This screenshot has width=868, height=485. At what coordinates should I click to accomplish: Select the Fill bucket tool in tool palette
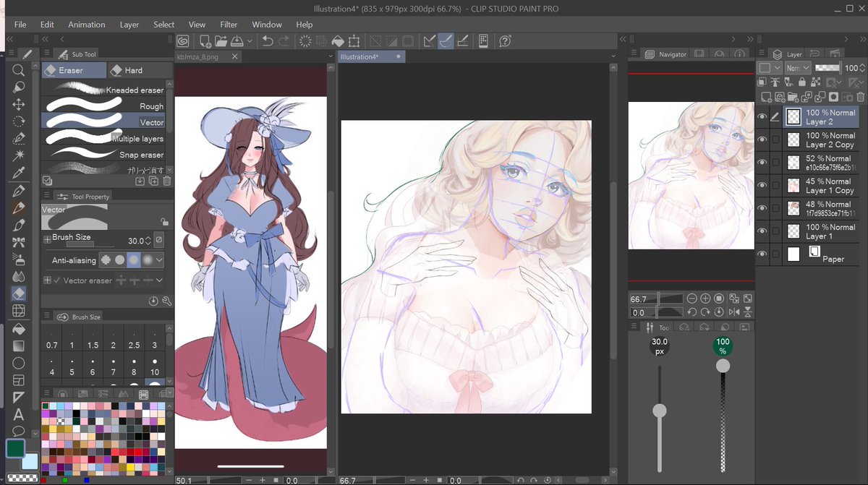pyautogui.click(x=19, y=328)
